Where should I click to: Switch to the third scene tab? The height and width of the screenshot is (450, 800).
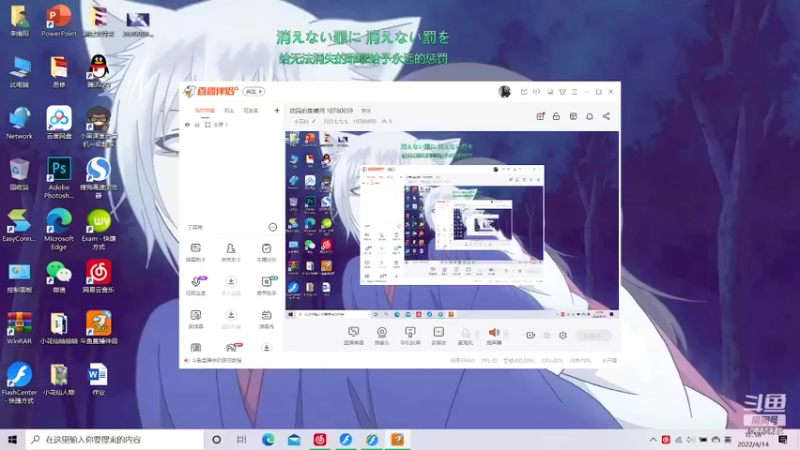click(x=251, y=110)
